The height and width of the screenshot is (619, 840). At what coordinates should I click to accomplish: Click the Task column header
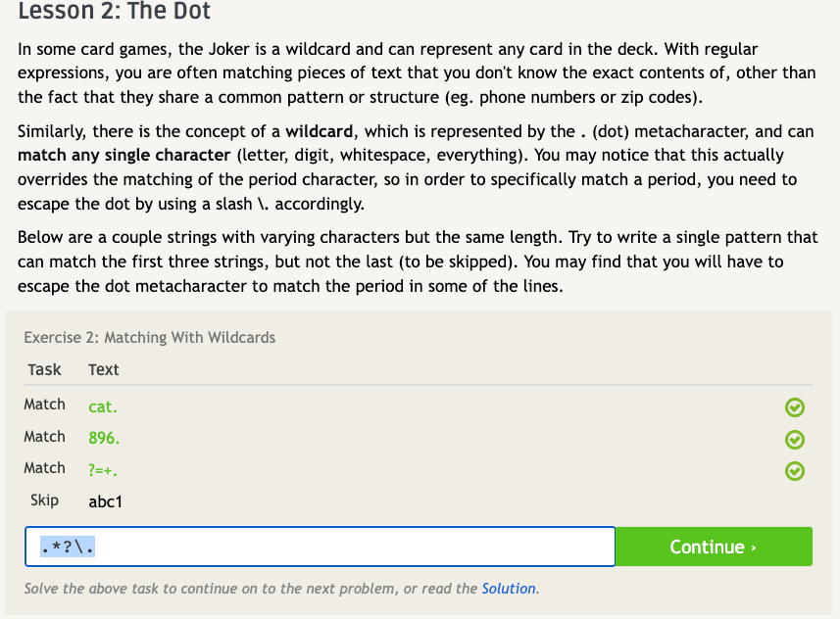pyautogui.click(x=44, y=369)
